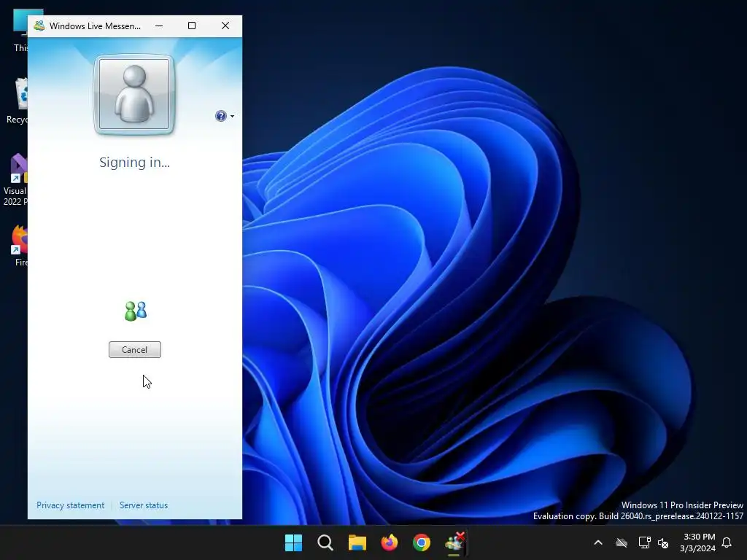Click the OneDrive cloud tray icon
The width and height of the screenshot is (747, 560).
622,542
